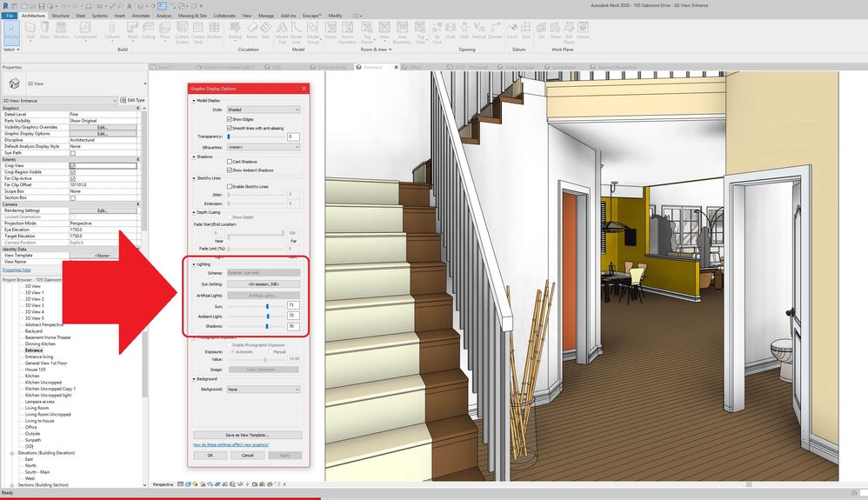The image size is (868, 500).
Task: Enable the Cast Shadows checkbox
Action: 230,162
